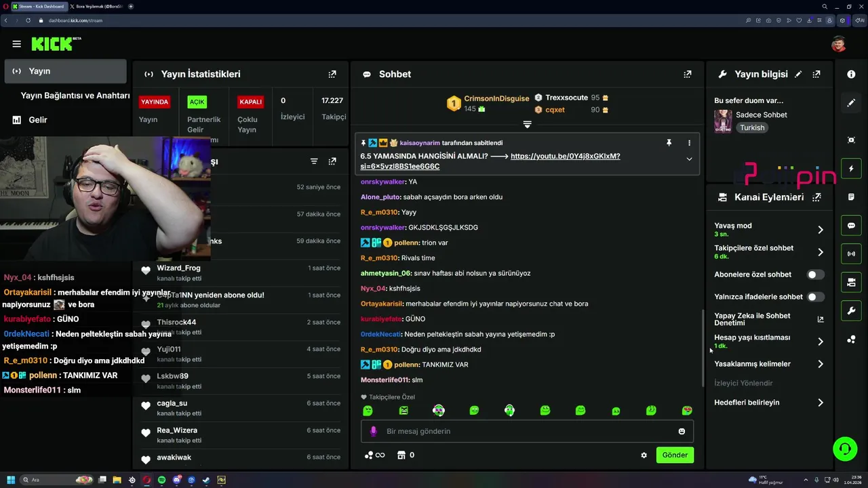
Task: Focus the Bir mesaj gönderin message field
Action: coord(526,431)
